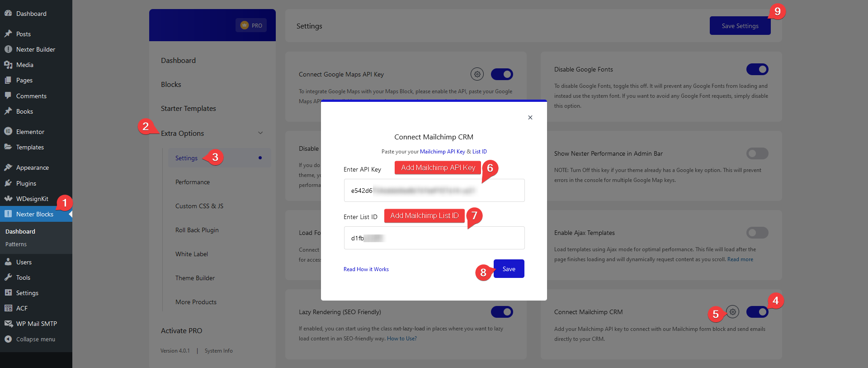Click the WDesignKit icon
Image resolution: width=868 pixels, height=368 pixels.
[x=8, y=198]
